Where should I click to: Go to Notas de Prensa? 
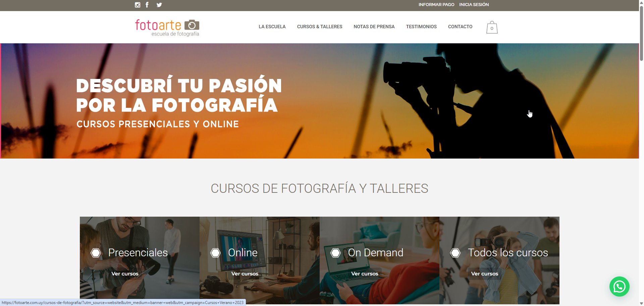374,27
